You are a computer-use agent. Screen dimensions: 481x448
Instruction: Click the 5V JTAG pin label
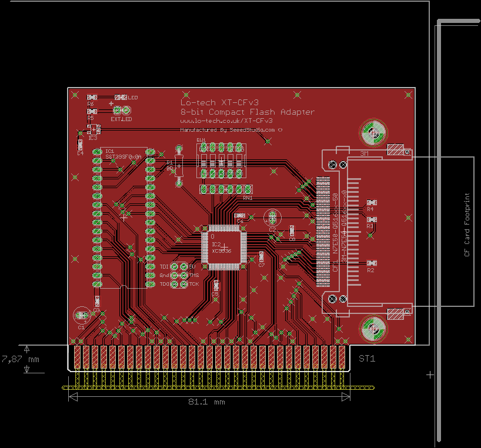coord(192,266)
